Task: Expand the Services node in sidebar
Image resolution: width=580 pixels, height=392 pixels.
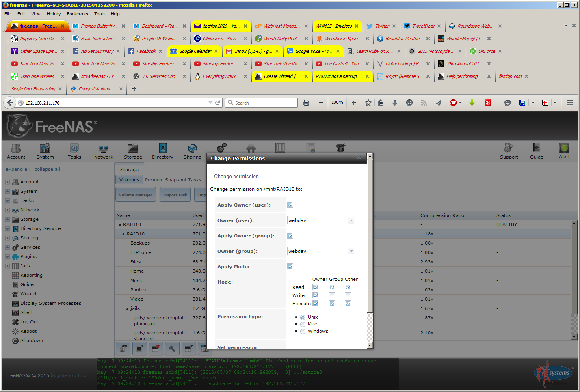Action: [x=7, y=248]
